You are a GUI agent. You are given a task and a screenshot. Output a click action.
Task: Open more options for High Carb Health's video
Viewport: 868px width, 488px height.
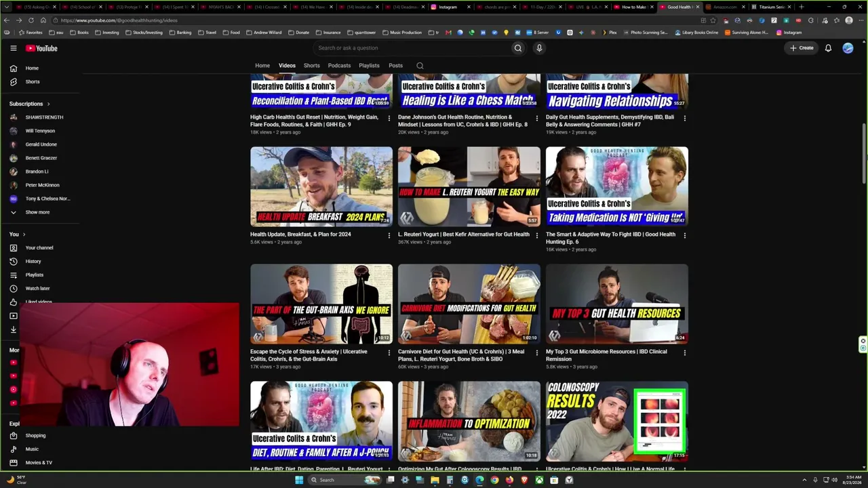(x=389, y=118)
